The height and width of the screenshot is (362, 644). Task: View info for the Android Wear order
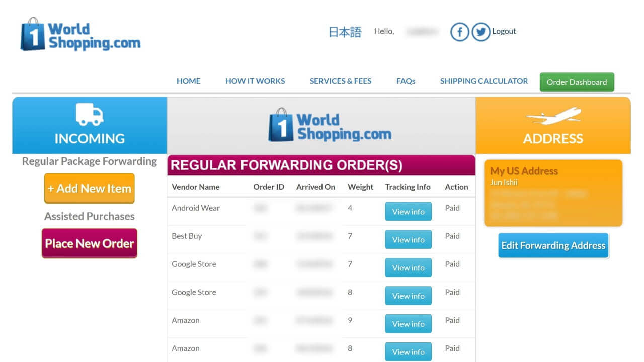(x=408, y=211)
